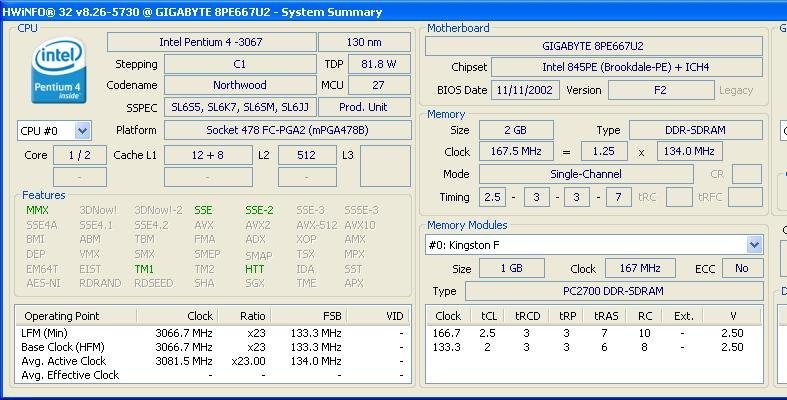The width and height of the screenshot is (787, 400).
Task: Click the FSB column header
Action: pyautogui.click(x=309, y=316)
